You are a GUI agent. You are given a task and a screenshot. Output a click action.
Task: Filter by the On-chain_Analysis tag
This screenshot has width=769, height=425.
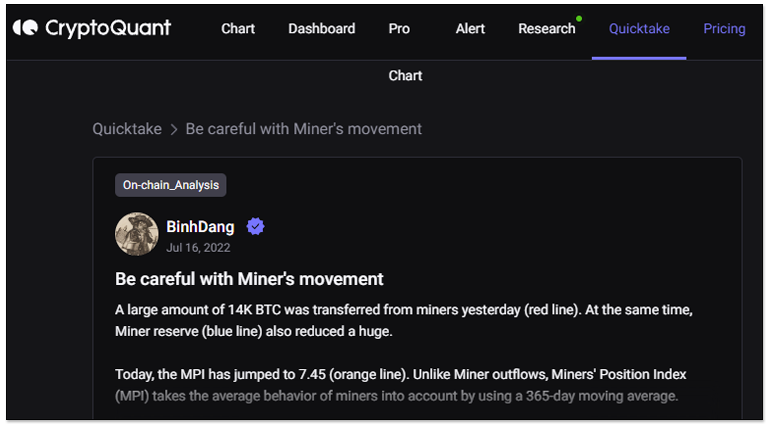click(x=171, y=185)
